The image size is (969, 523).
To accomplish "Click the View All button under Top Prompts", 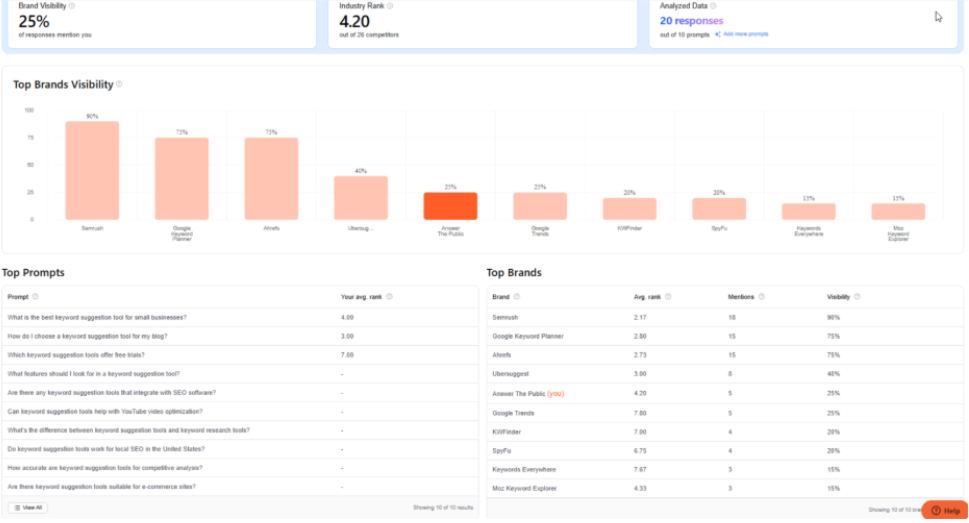I will 28,508.
